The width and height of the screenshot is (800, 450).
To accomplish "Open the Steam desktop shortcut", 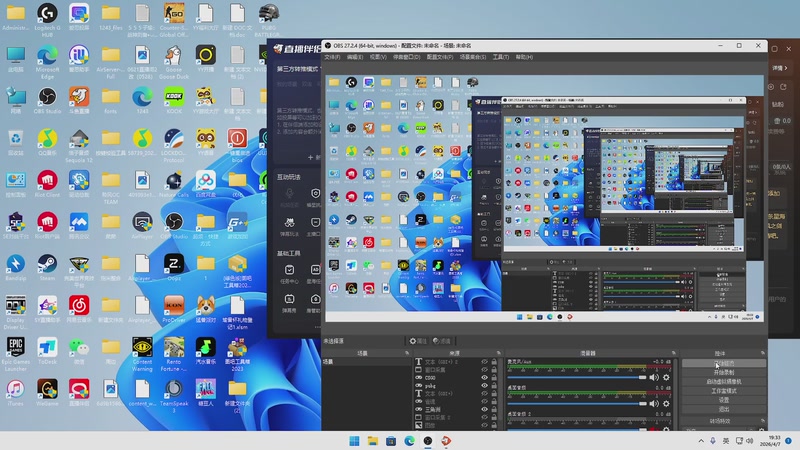I will 47,265.
